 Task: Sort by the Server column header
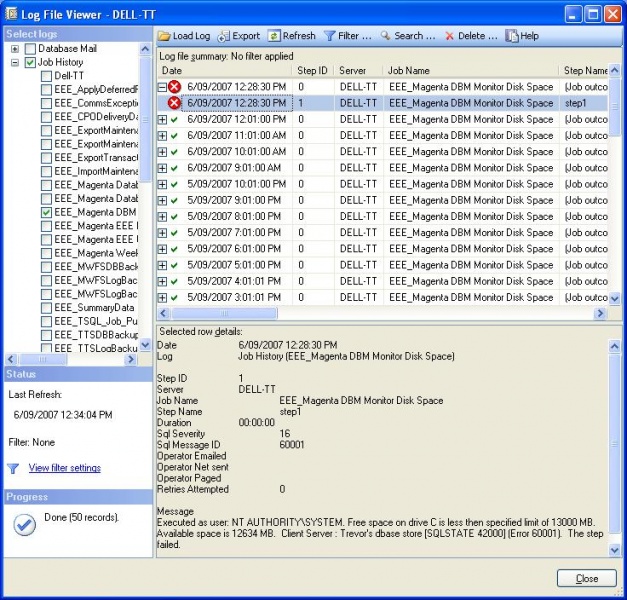(x=359, y=71)
